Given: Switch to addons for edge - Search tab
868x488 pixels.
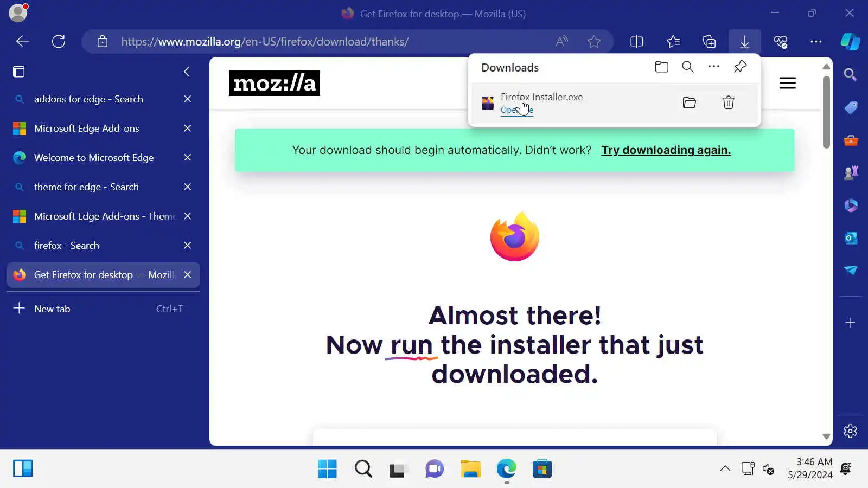Looking at the screenshot, I should pyautogui.click(x=103, y=99).
